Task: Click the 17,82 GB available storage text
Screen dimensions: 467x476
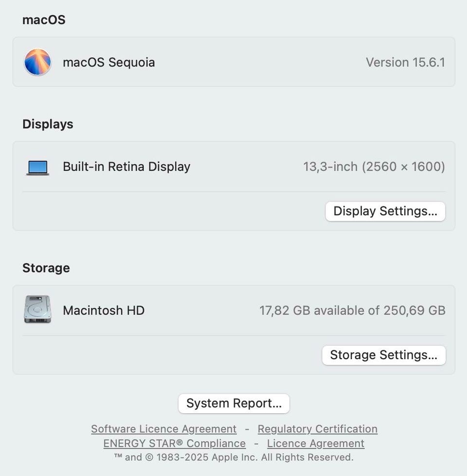Action: 352,311
